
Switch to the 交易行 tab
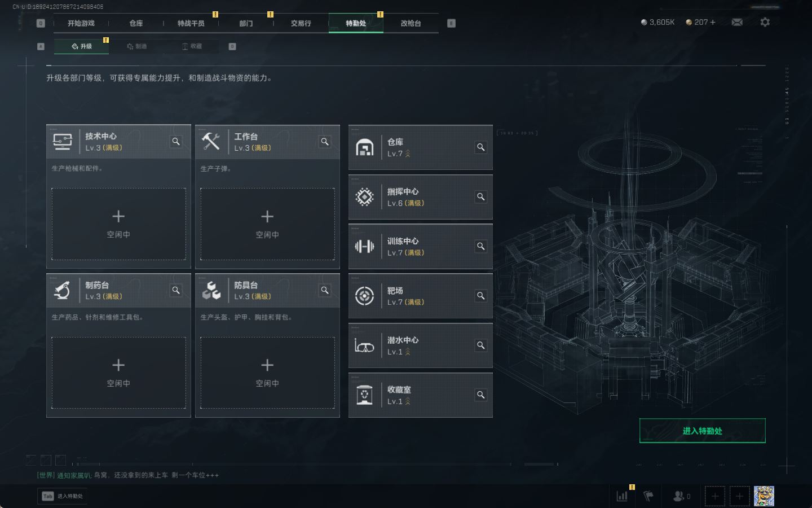301,23
